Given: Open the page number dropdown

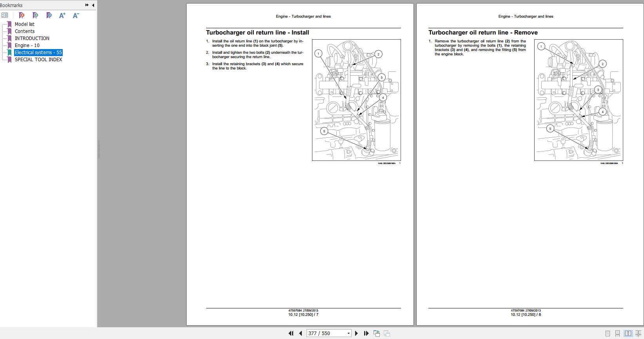Looking at the screenshot, I should tap(348, 333).
